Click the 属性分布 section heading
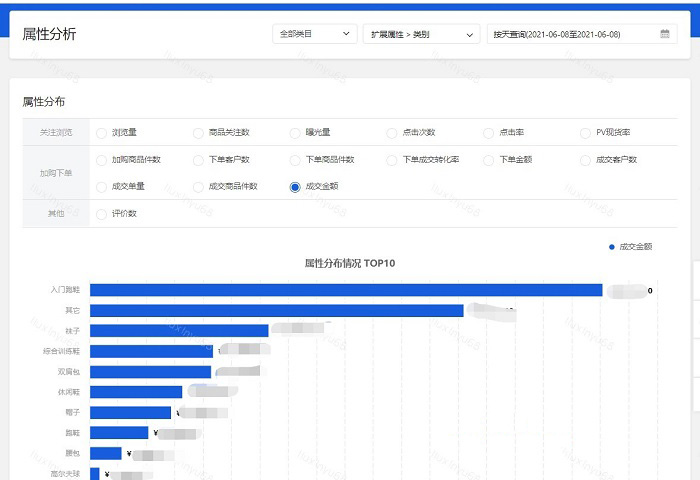This screenshot has width=700, height=480. [44, 102]
